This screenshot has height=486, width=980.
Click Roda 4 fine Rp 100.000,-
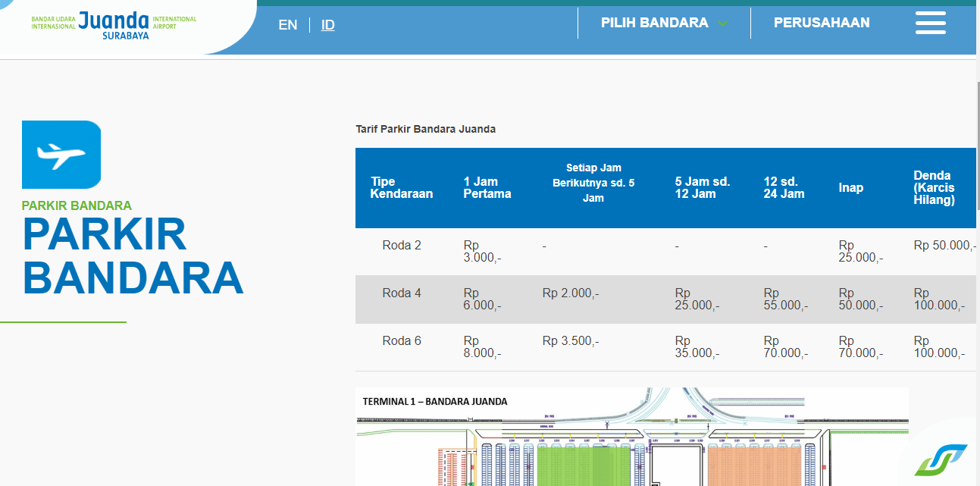[939, 299]
